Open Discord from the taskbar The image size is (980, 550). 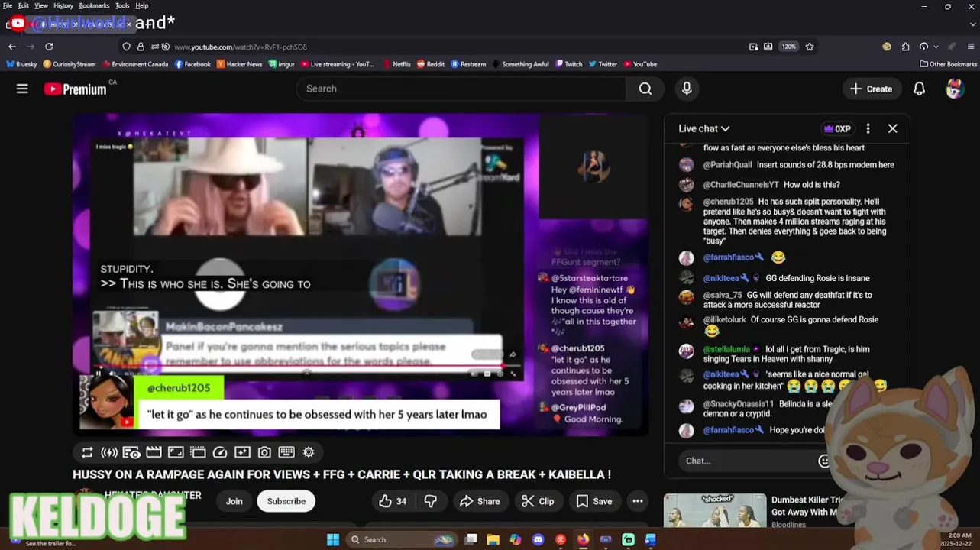pos(538,539)
